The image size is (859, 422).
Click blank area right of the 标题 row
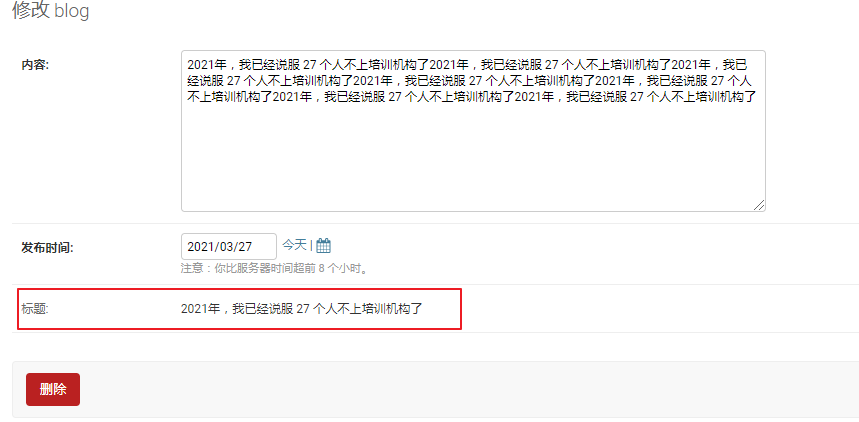click(657, 309)
